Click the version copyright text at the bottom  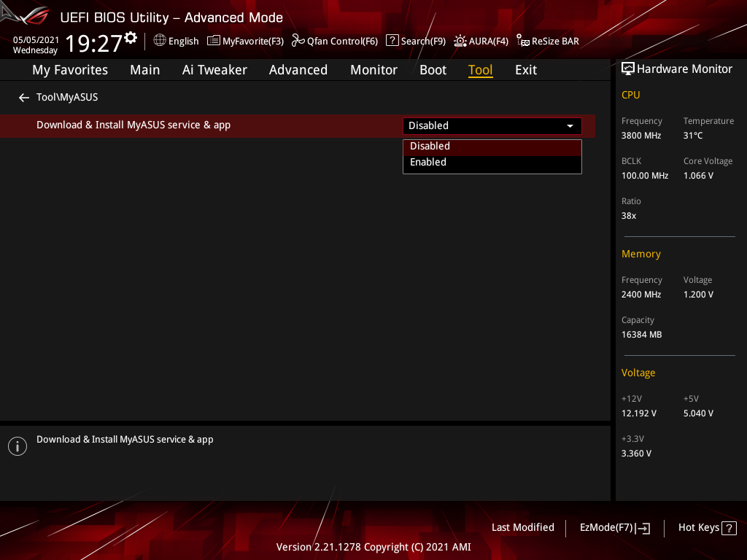click(x=373, y=547)
